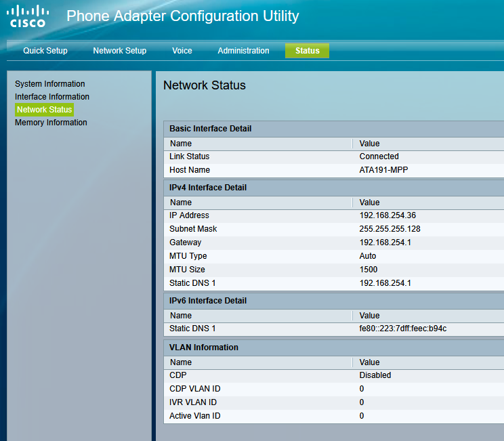Click Value column header in Basic Interface Detail
This screenshot has height=441, width=504.
pos(369,144)
